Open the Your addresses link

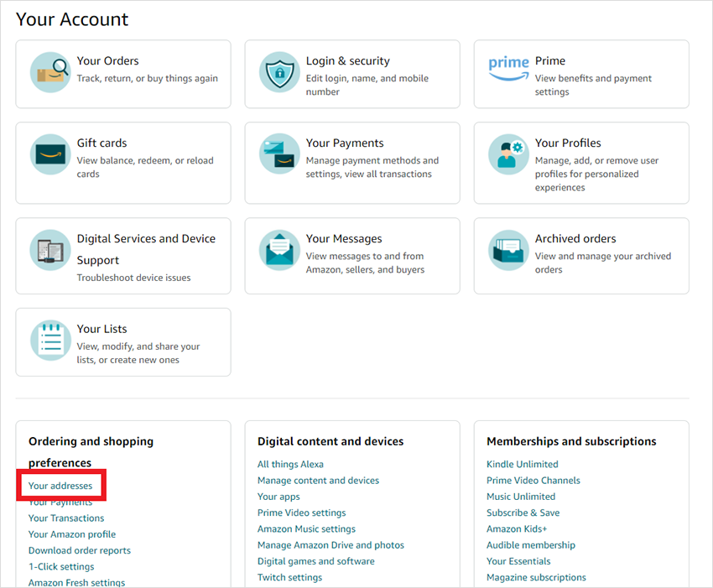pyautogui.click(x=60, y=486)
